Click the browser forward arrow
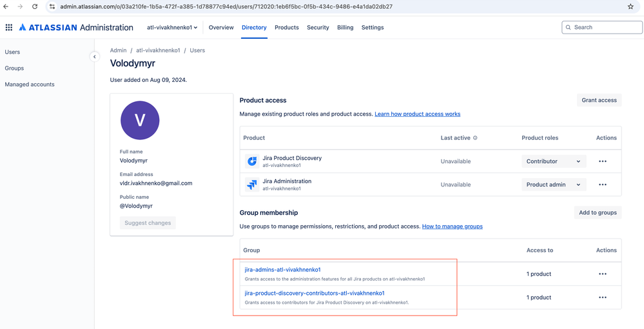The image size is (644, 329). 20,6
